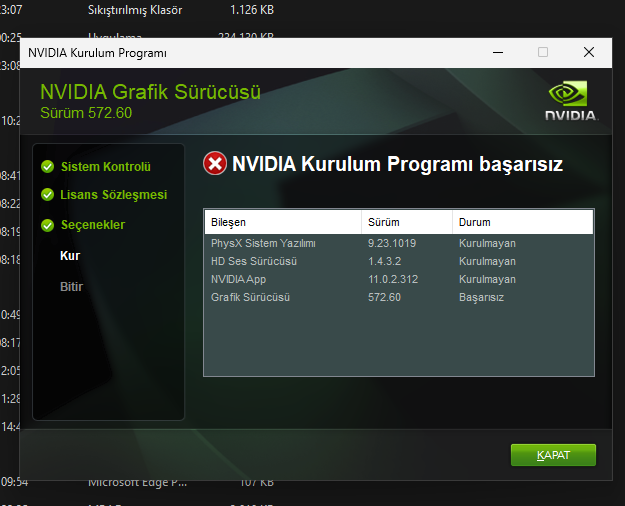Select the Bitir step in the sidebar
The image size is (625, 506).
click(71, 286)
